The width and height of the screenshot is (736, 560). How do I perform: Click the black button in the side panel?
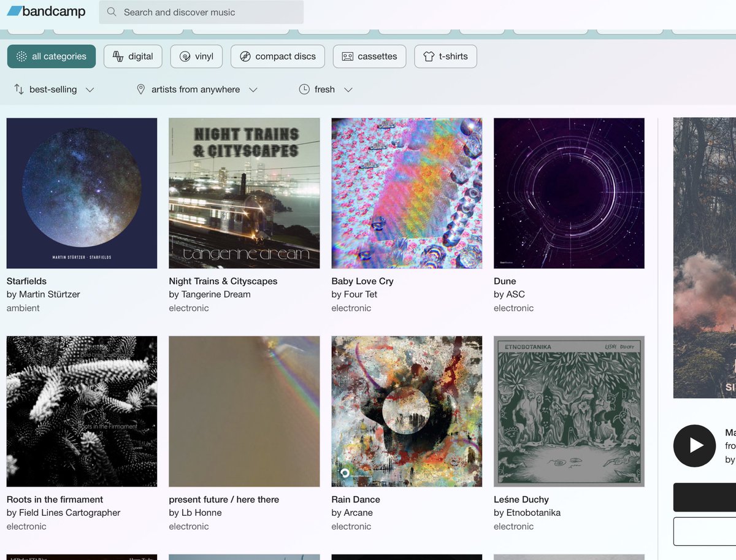[705, 497]
